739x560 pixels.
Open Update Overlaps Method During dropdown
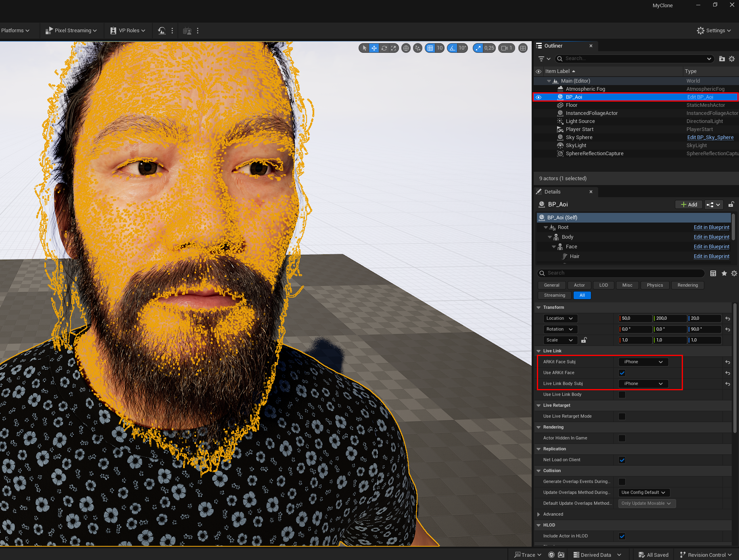point(643,493)
